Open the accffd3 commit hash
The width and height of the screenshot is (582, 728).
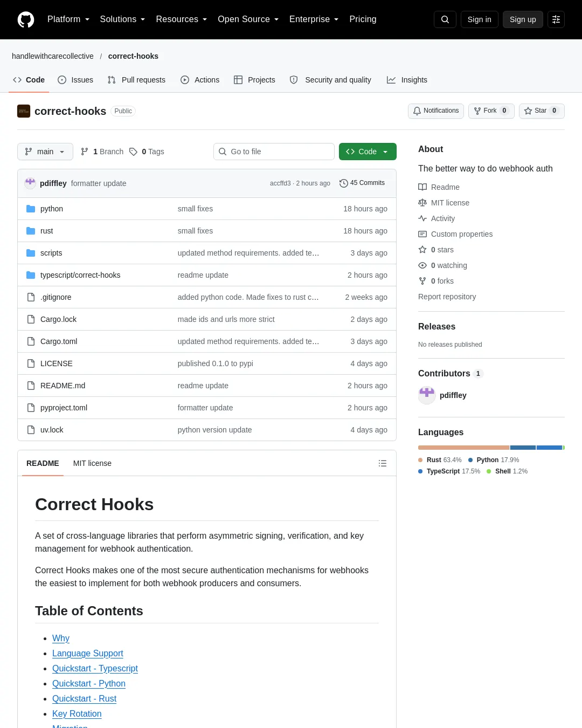pyautogui.click(x=280, y=183)
